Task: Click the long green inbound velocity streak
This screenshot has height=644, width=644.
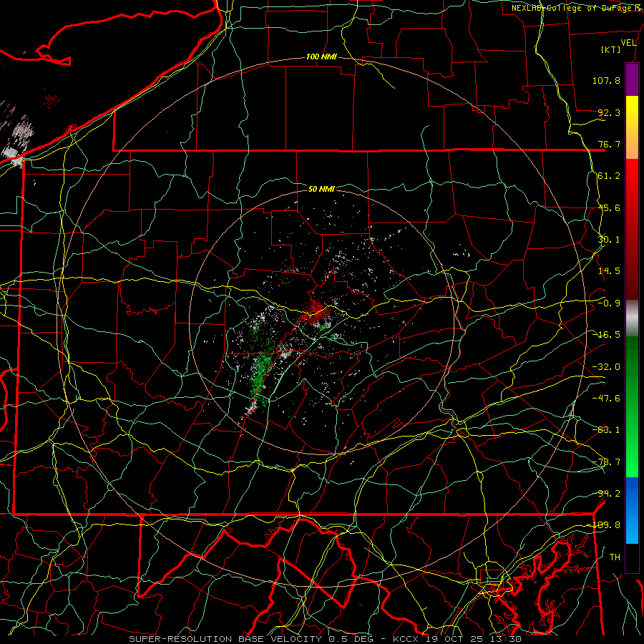Action: point(260,376)
